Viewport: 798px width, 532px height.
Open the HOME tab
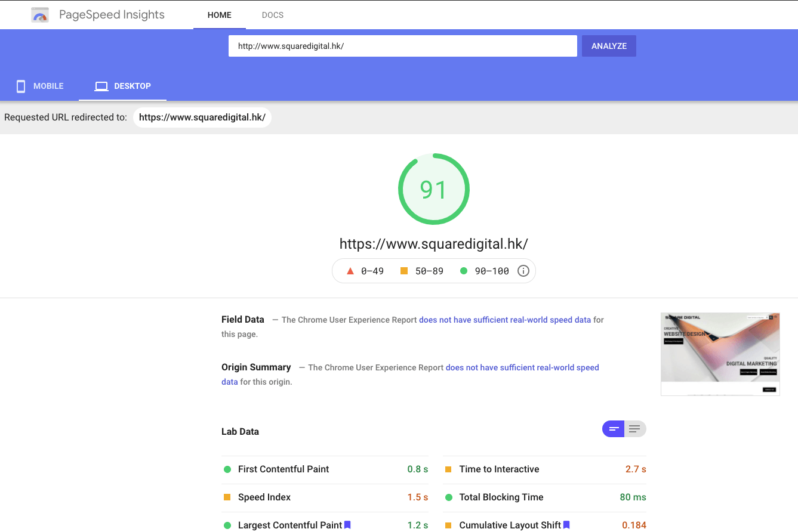pos(220,15)
